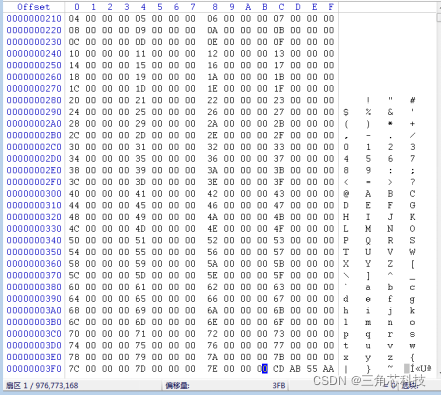Image resolution: width=441 pixels, height=396 pixels.
Task: Click column header F in the header row
Action: [331, 7]
